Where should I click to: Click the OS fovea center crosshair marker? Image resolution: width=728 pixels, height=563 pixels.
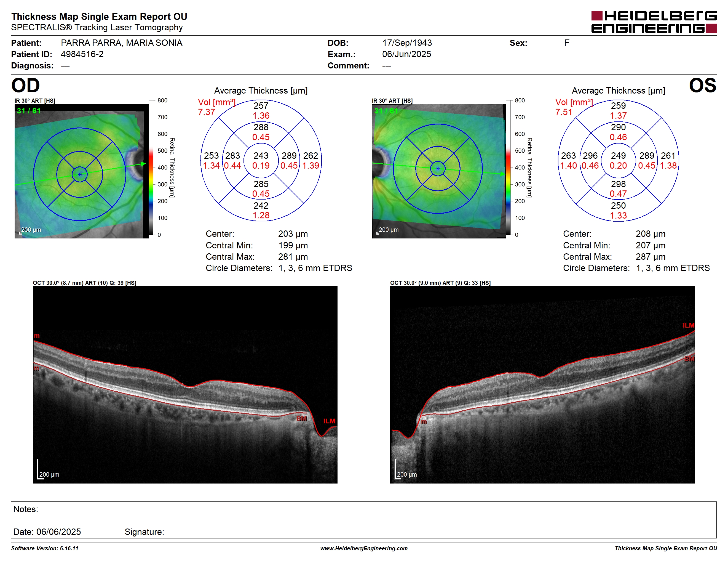(x=438, y=169)
